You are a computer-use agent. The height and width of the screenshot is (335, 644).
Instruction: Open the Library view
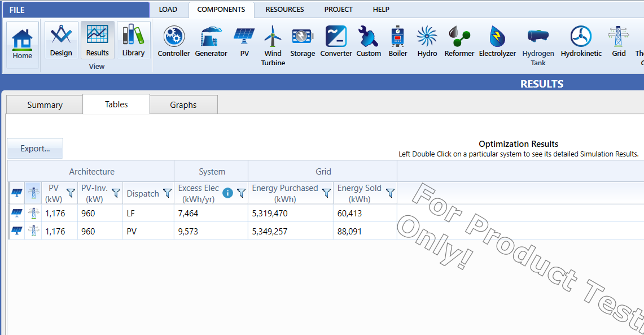click(x=133, y=41)
